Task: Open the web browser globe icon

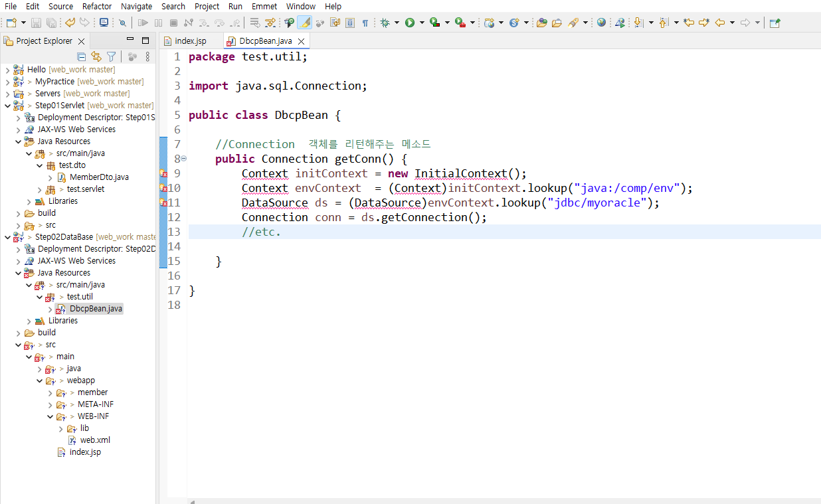Action: pos(601,23)
